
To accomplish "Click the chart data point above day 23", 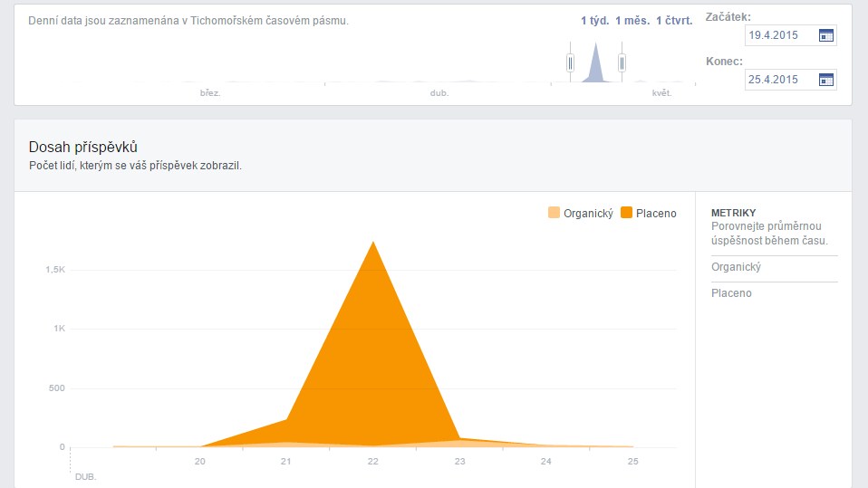I will [x=459, y=438].
